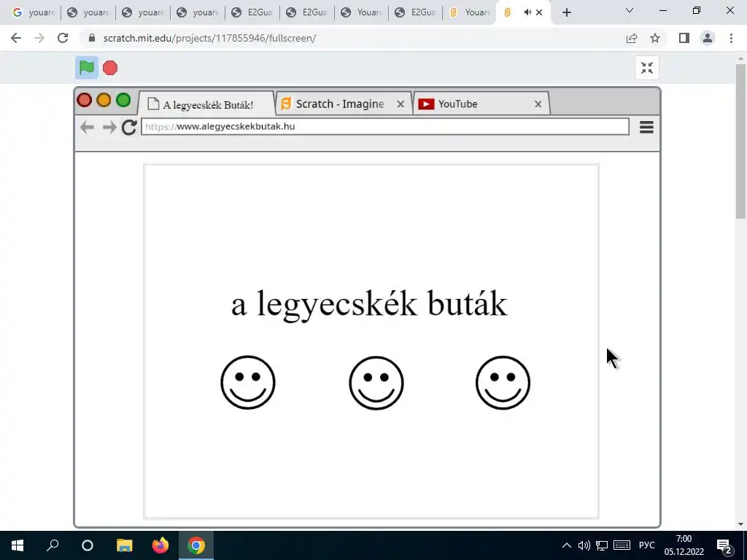The image size is (747, 560).
Task: Switch to 'Youare' Scratch tab
Action: 469,12
